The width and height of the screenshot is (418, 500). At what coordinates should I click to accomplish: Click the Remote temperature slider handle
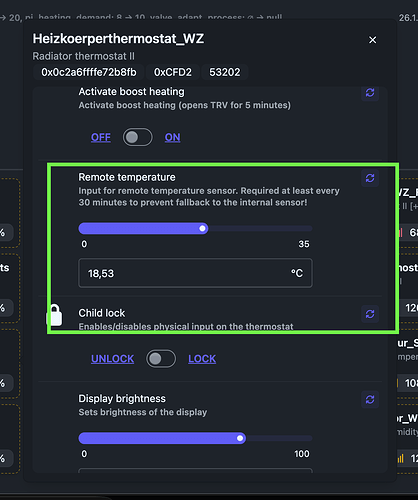[202, 228]
